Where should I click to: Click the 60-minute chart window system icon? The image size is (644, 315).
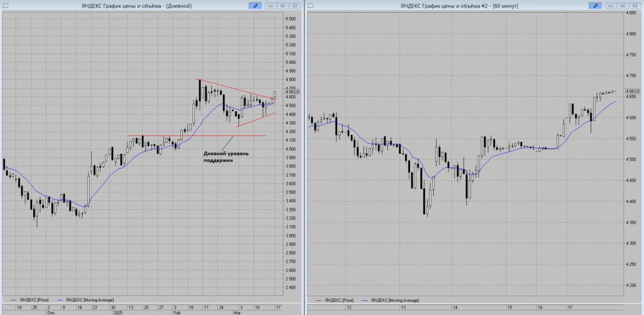click(311, 6)
